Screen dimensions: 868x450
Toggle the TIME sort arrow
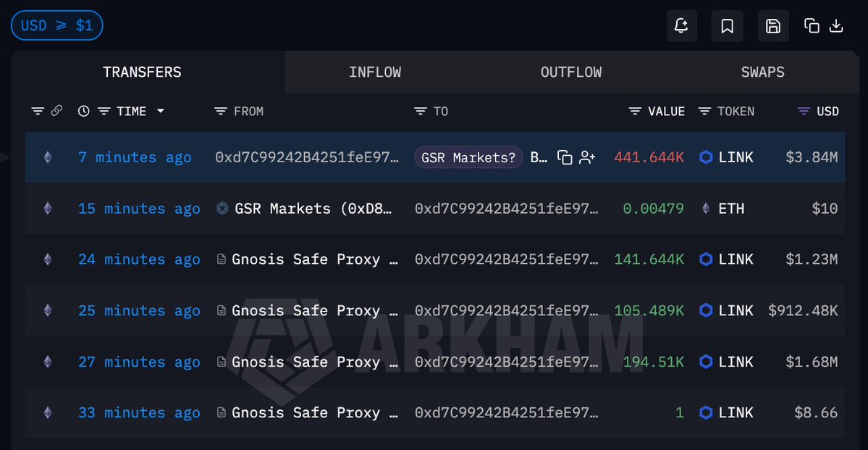point(161,112)
